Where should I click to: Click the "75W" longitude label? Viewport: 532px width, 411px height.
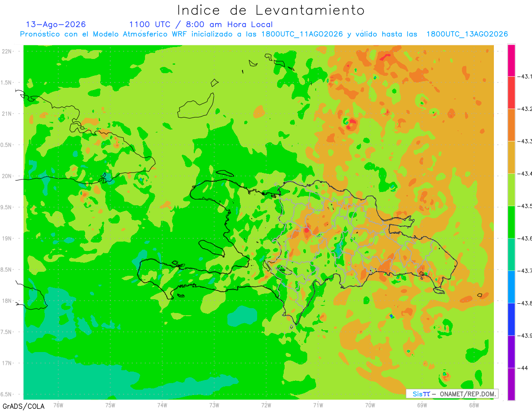point(110,404)
